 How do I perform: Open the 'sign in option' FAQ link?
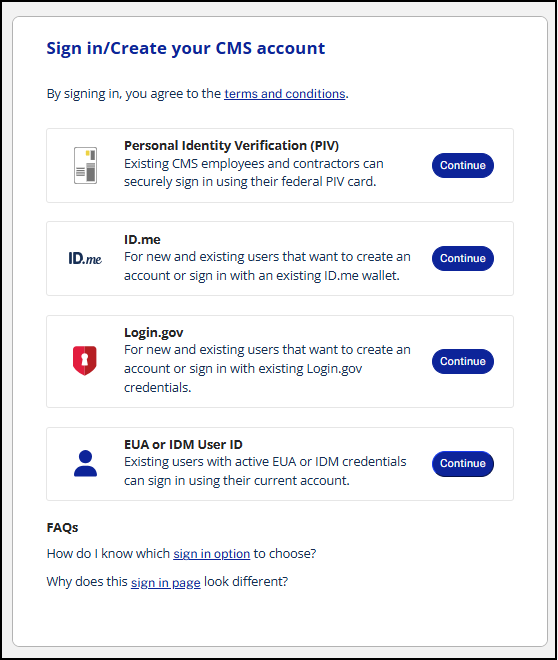coord(212,554)
